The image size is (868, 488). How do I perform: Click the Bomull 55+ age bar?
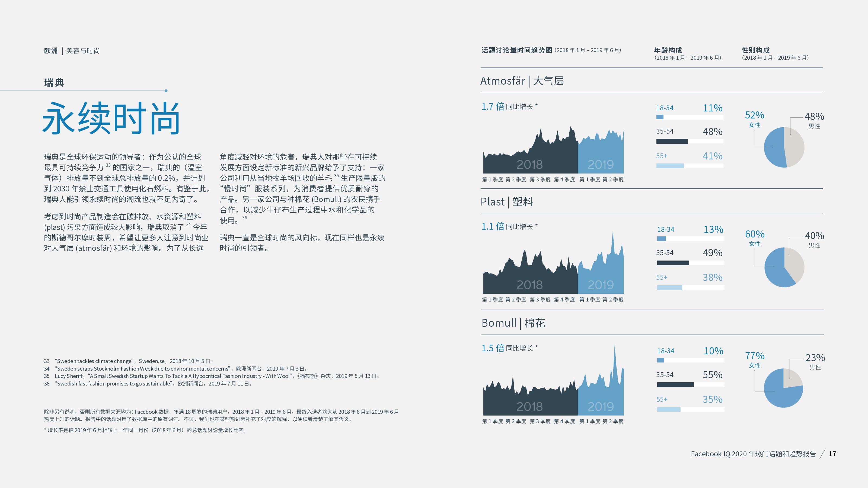[x=669, y=410]
